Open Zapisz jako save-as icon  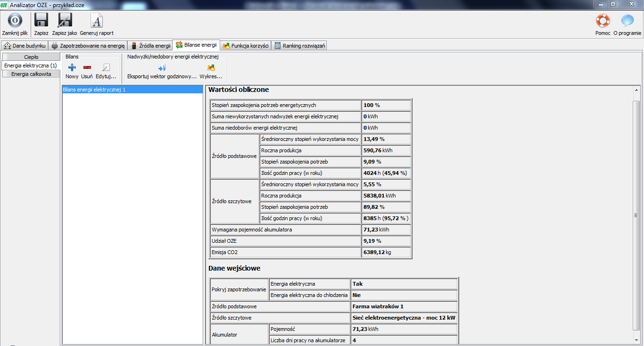point(65,21)
